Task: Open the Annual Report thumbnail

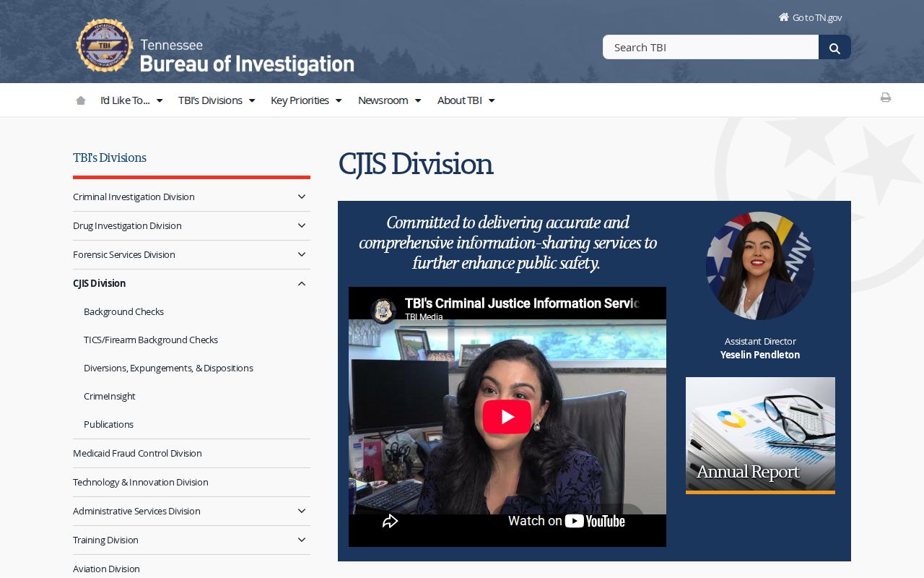Action: tap(760, 436)
